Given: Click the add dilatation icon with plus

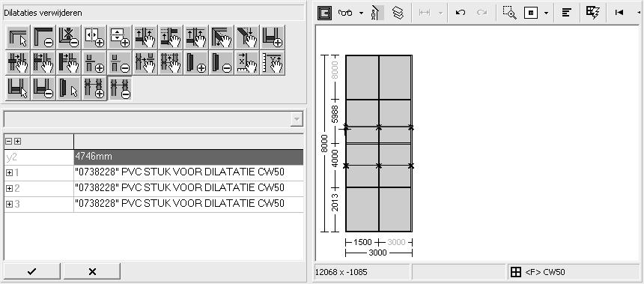Looking at the screenshot, I should (94, 88).
